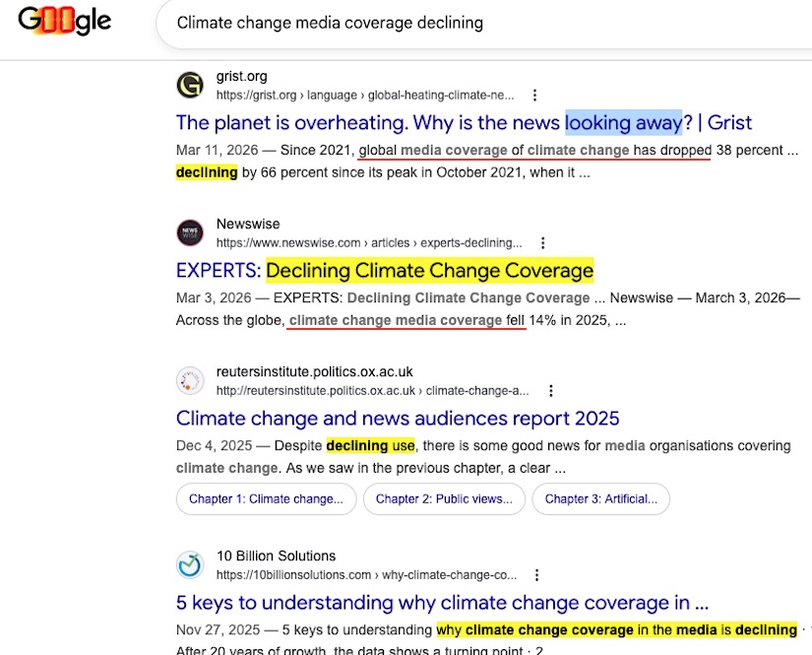Open more options for grist.org result

534,96
